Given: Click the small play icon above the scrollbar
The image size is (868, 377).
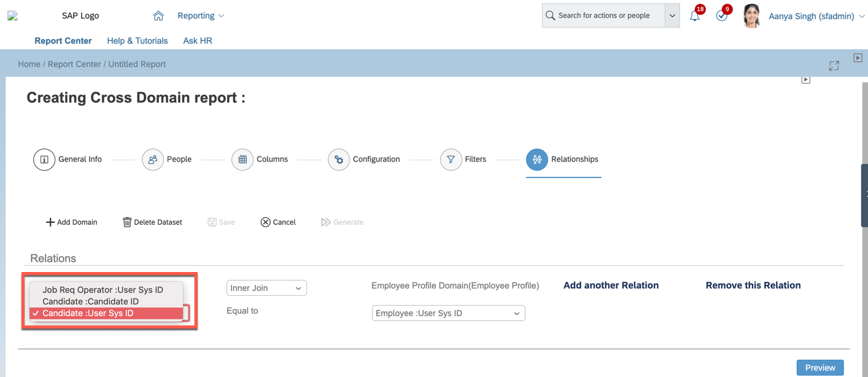Looking at the screenshot, I should (806, 80).
